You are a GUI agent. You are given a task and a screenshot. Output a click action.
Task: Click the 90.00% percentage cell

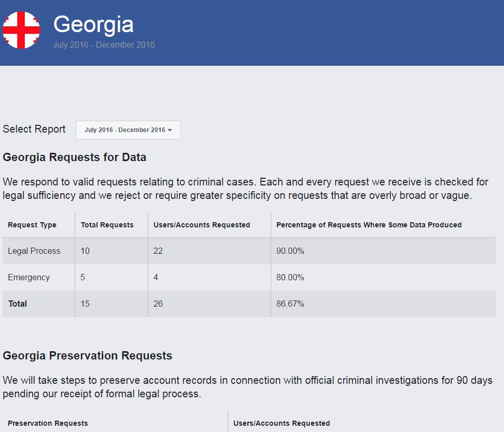[x=290, y=251]
